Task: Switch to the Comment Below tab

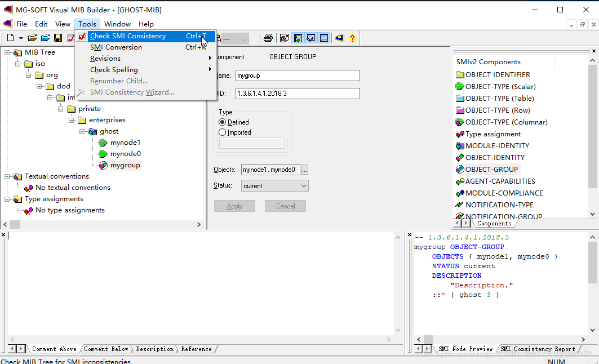Action: point(106,349)
